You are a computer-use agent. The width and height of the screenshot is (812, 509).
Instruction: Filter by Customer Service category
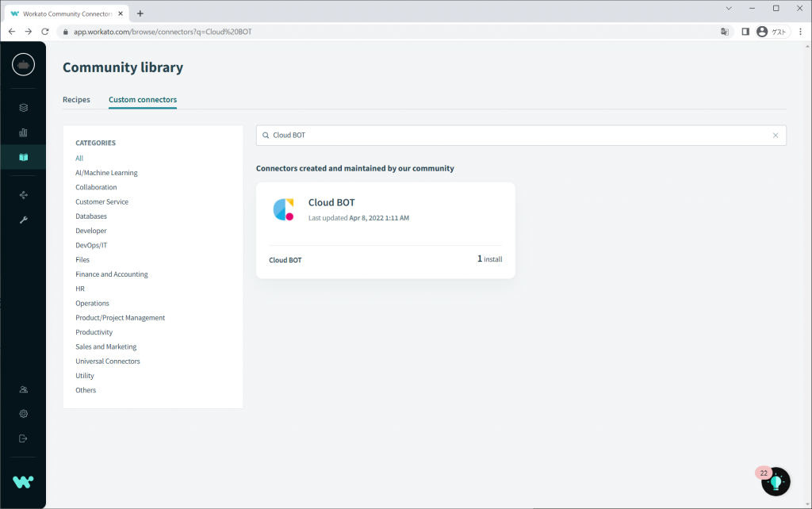pos(102,201)
